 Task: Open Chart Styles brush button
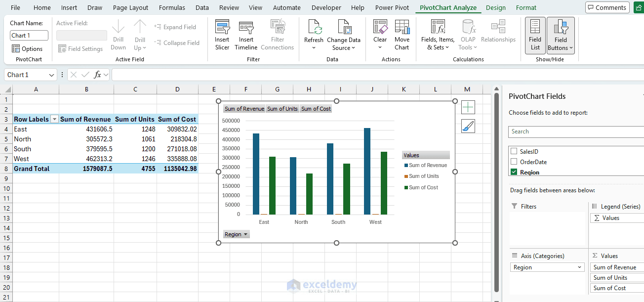(x=468, y=126)
